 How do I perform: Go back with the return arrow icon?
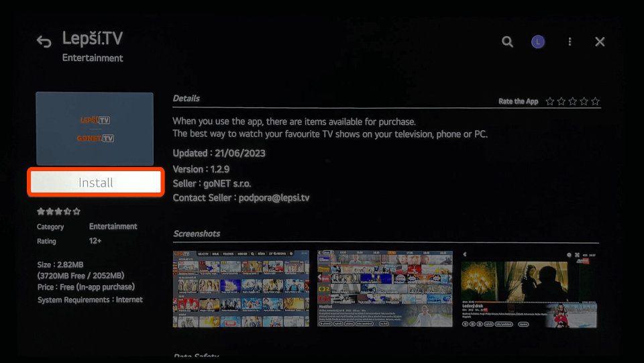click(x=44, y=42)
